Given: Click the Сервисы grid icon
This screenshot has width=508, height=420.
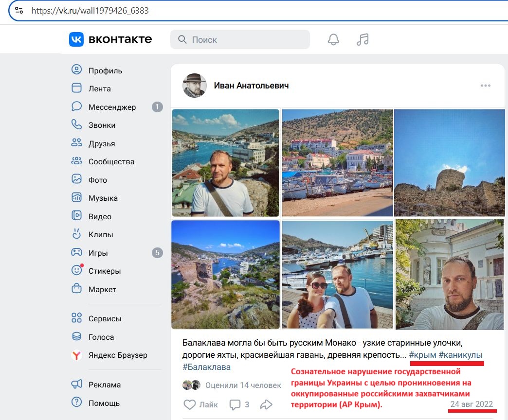Looking at the screenshot, I should [x=76, y=318].
